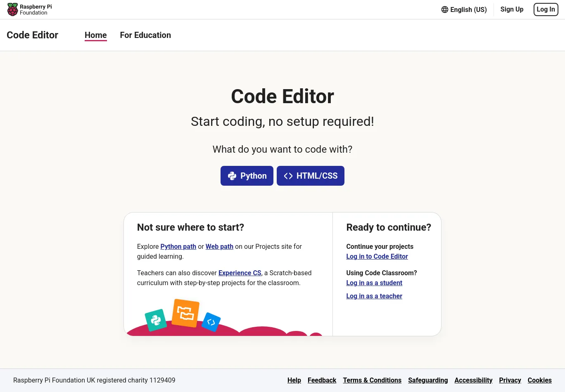Image resolution: width=565 pixels, height=392 pixels.
Task: Open the Web path link
Action: pyautogui.click(x=219, y=246)
